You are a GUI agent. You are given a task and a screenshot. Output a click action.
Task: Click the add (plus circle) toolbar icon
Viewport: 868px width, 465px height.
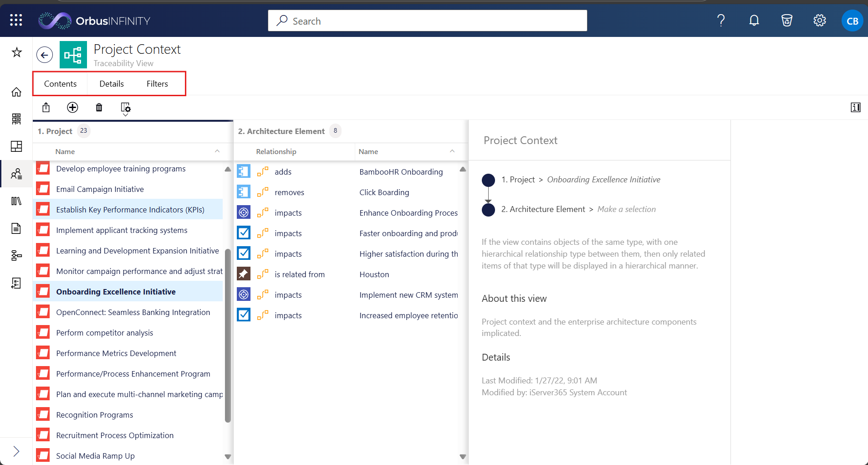[x=72, y=108]
